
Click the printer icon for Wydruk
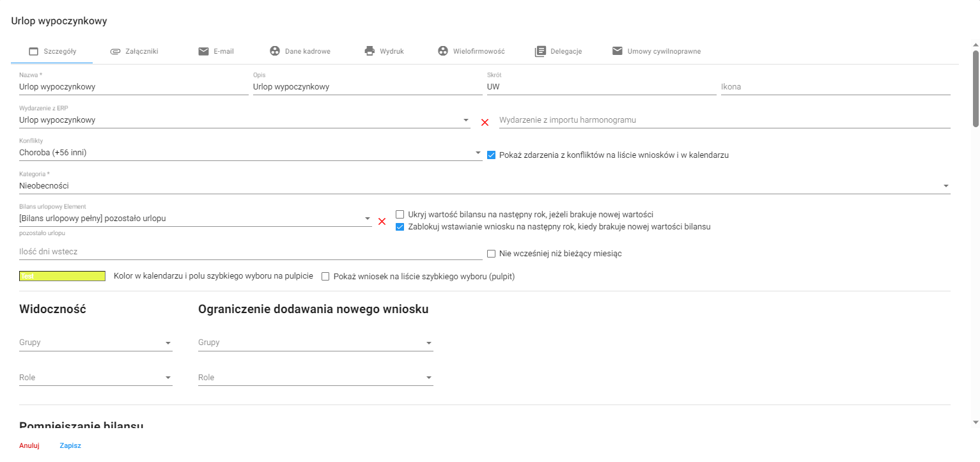click(369, 51)
